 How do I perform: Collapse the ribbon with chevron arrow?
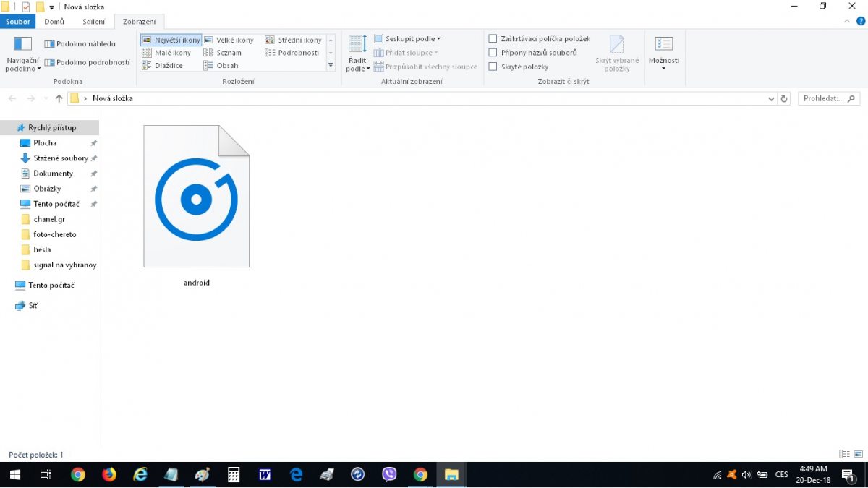coord(848,22)
